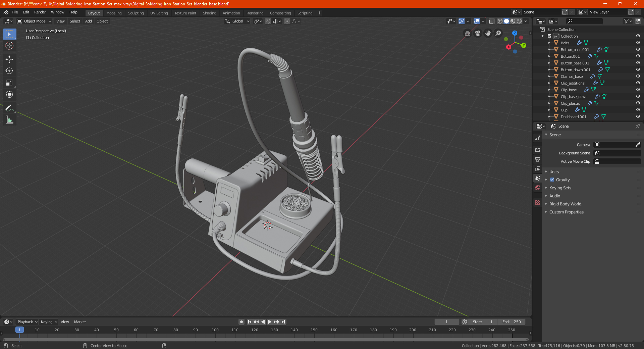Switch to orthographic grid view icon
The image size is (644, 349).
[467, 33]
